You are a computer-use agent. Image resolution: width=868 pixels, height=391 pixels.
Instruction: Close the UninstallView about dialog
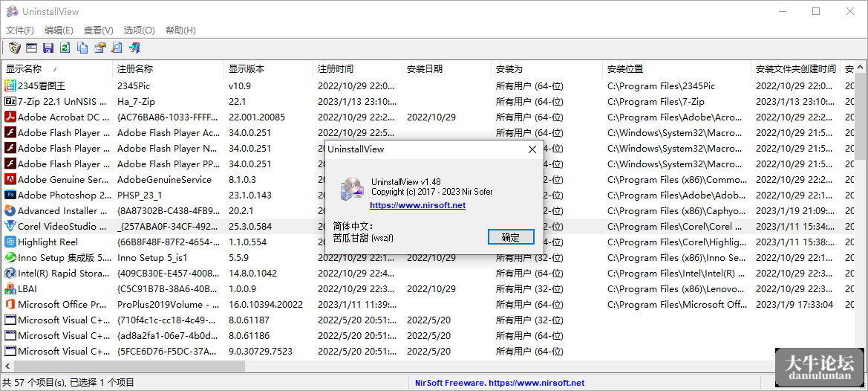[532, 149]
